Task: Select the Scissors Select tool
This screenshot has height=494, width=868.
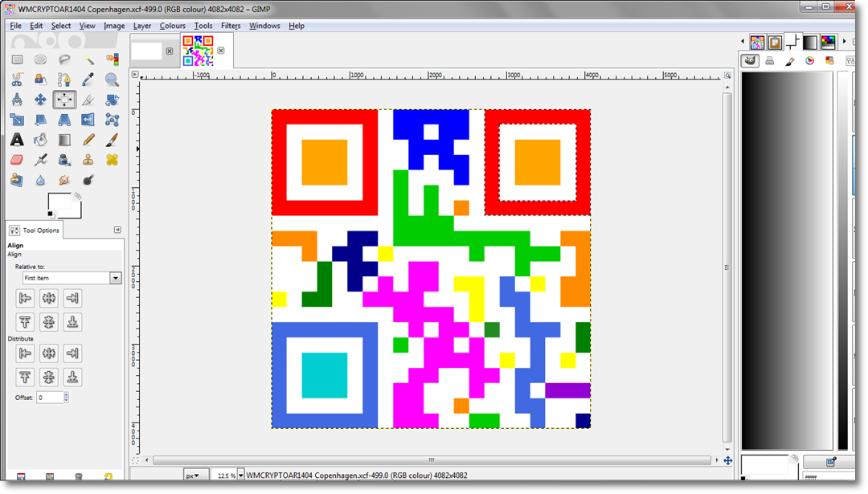Action: 17,80
